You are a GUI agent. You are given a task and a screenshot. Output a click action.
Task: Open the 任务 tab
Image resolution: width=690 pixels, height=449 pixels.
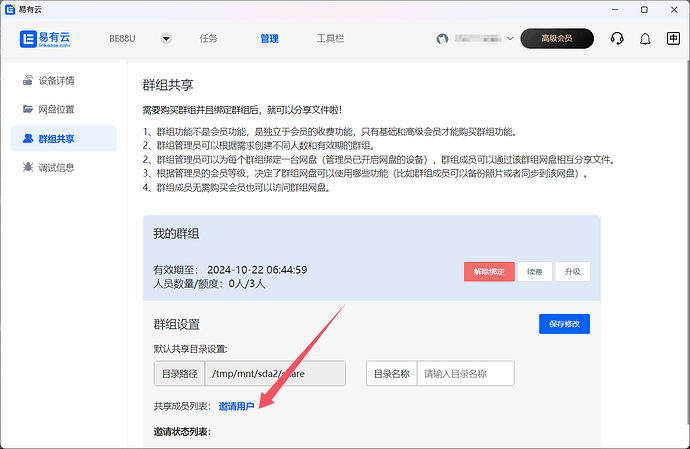208,39
